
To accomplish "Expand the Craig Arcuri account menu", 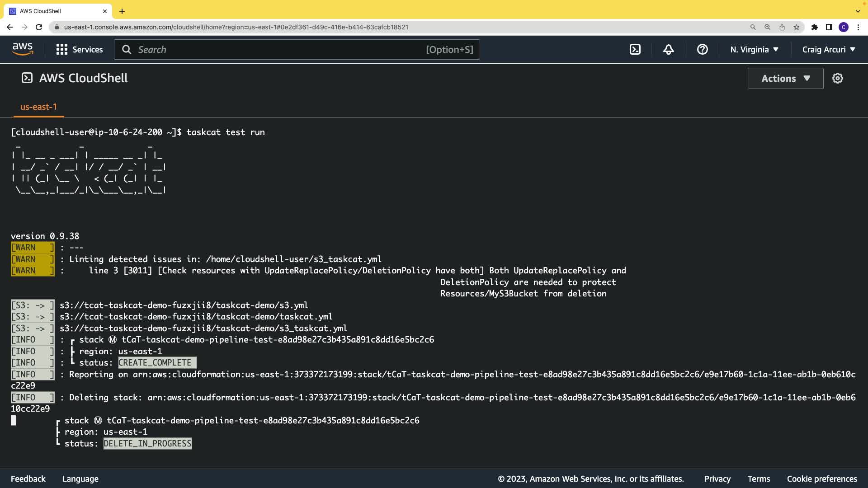I will point(829,50).
